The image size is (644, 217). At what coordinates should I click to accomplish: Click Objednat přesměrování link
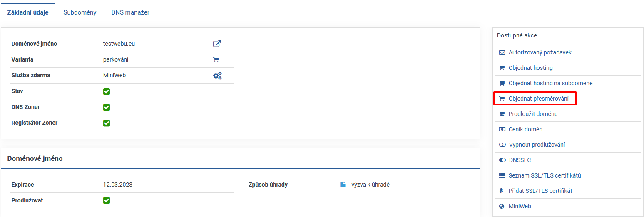538,99
